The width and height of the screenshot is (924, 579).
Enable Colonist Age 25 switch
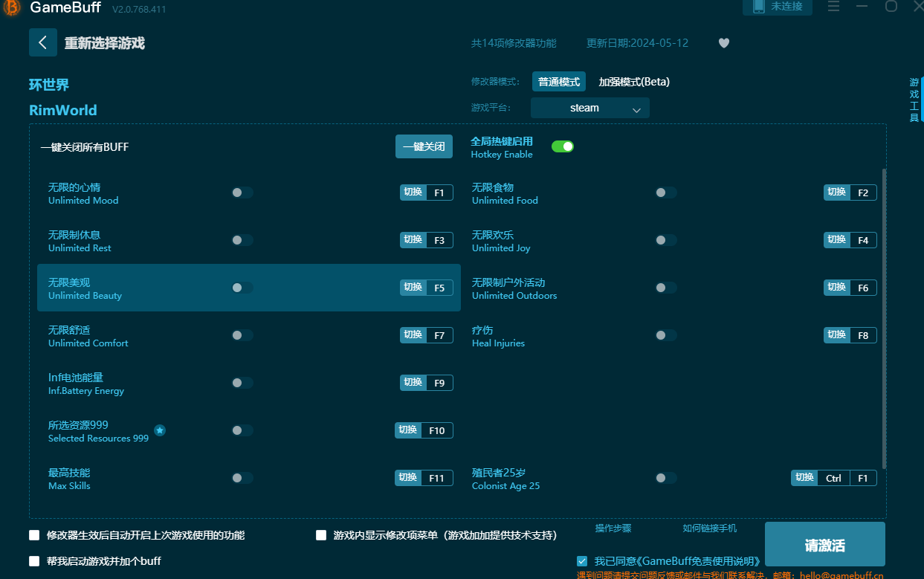[666, 478]
